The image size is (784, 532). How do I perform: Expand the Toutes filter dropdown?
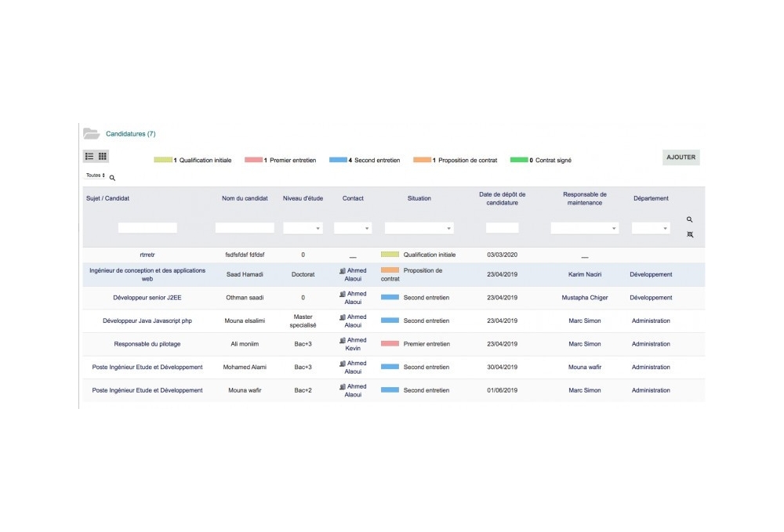click(x=94, y=176)
